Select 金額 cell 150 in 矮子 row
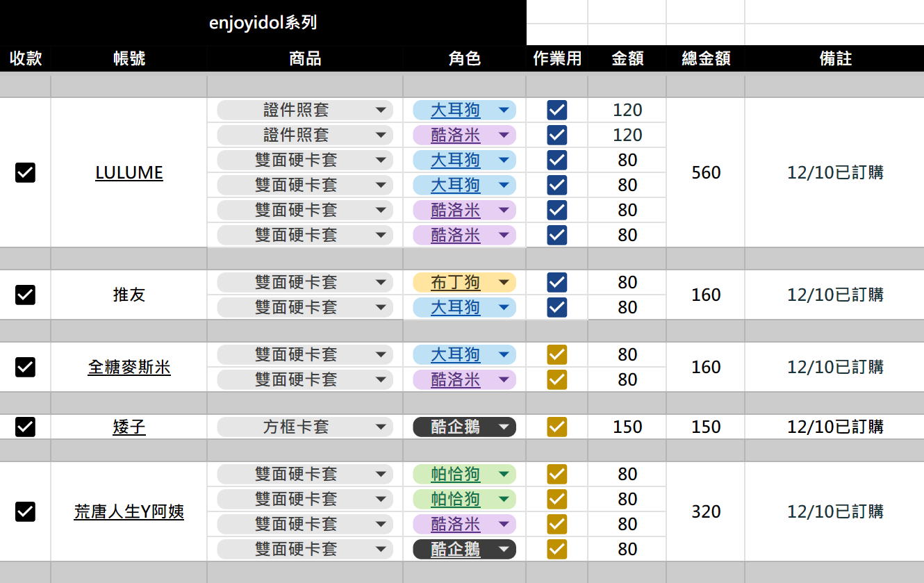Viewport: 924px width, 583px height. [627, 427]
